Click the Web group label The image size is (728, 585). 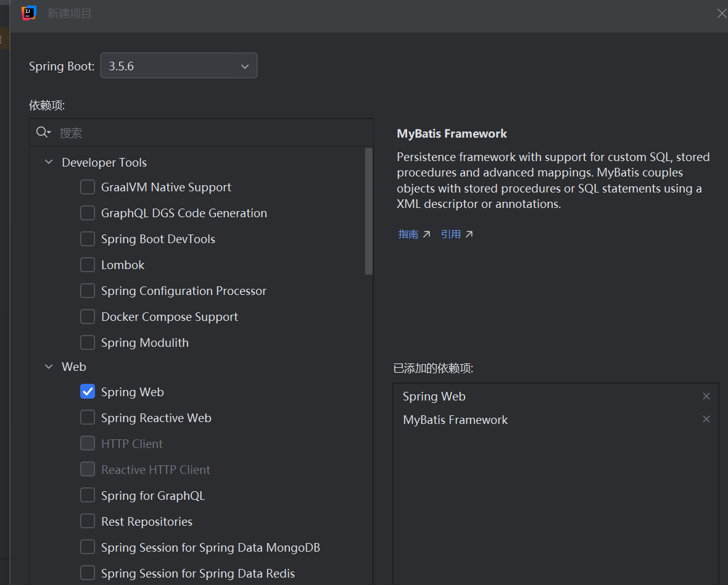pos(74,367)
